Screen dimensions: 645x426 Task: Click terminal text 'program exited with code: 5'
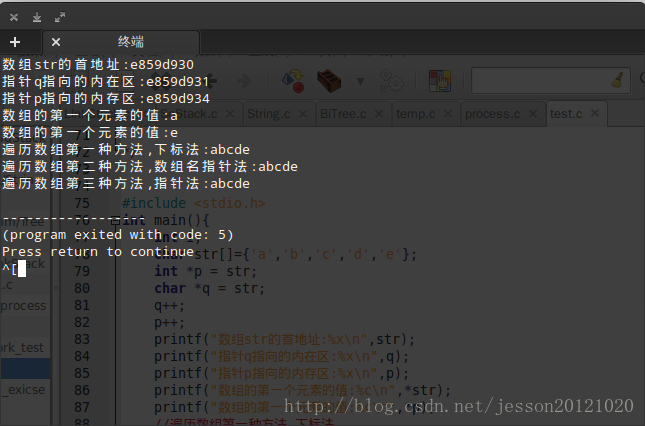click(x=118, y=235)
